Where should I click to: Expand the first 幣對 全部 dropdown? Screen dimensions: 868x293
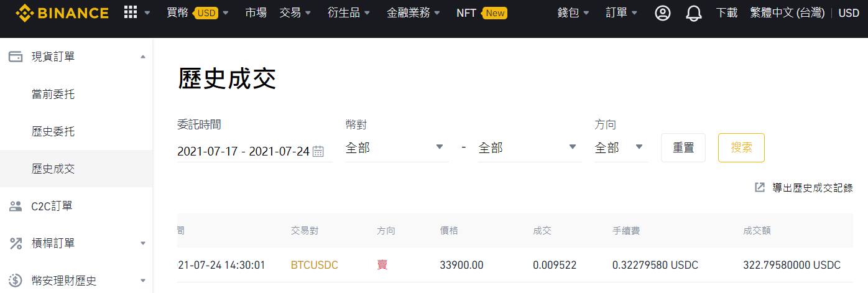point(397,148)
